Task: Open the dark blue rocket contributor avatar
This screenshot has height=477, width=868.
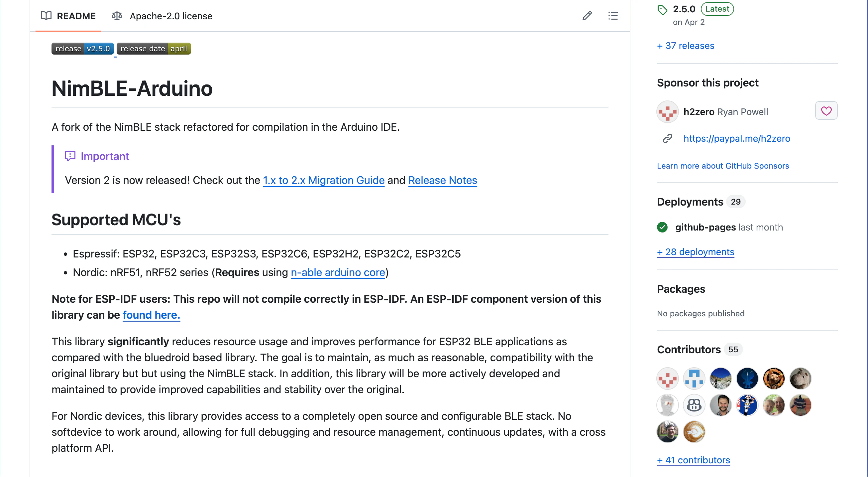Action: (x=747, y=378)
